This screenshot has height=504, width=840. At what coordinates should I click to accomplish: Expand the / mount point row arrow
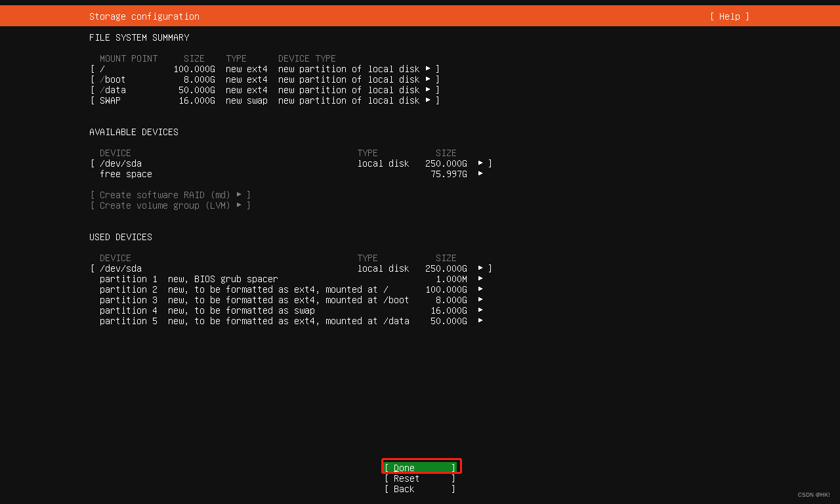(428, 68)
